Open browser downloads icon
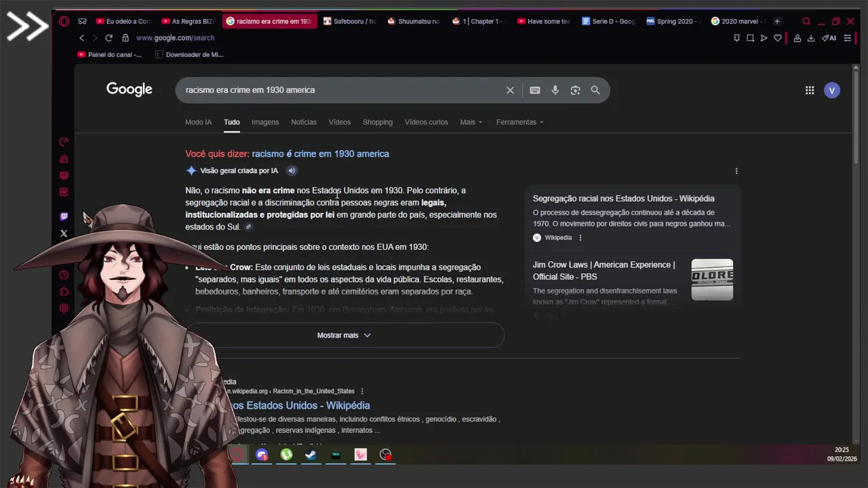Screen dimensions: 868x488 [810, 38]
